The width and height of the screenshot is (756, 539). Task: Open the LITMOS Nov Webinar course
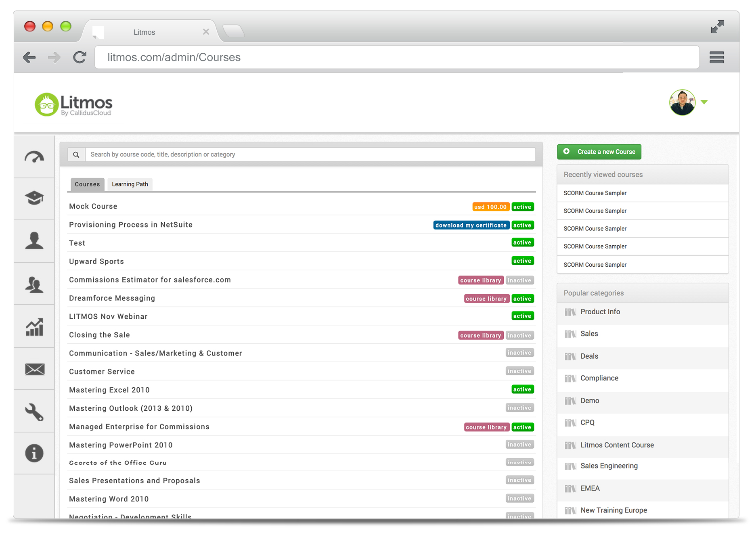tap(108, 317)
